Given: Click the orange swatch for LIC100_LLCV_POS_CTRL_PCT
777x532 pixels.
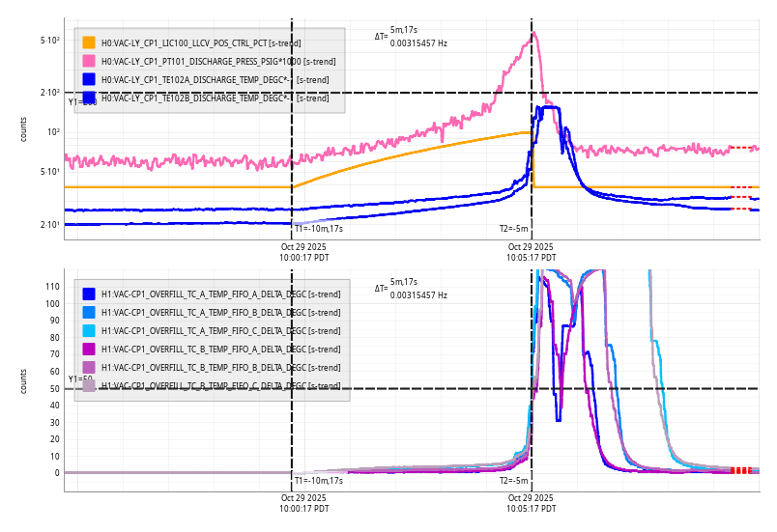Looking at the screenshot, I should 89,42.
